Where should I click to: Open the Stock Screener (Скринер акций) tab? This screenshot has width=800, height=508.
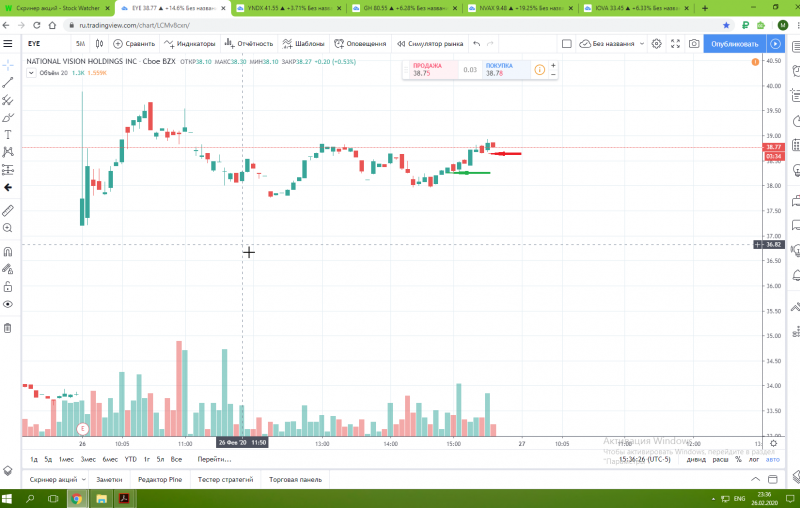point(53,479)
